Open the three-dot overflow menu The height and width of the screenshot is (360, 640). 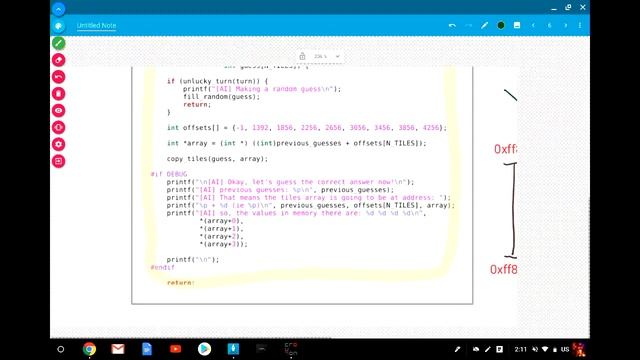click(580, 25)
